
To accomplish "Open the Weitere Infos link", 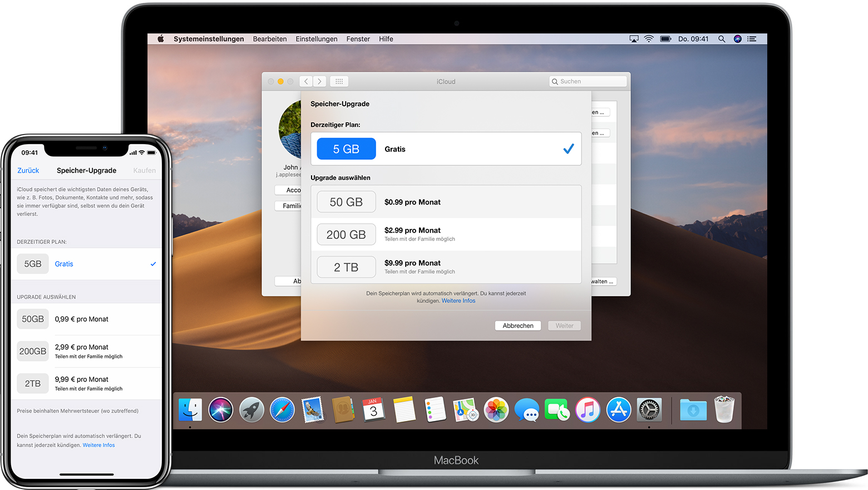I will coord(458,300).
